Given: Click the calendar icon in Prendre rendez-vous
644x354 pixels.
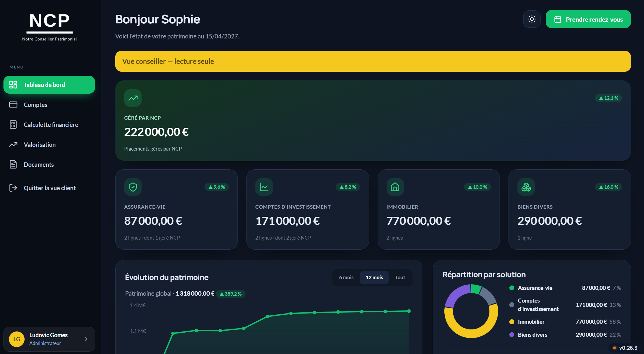Looking at the screenshot, I should point(558,19).
